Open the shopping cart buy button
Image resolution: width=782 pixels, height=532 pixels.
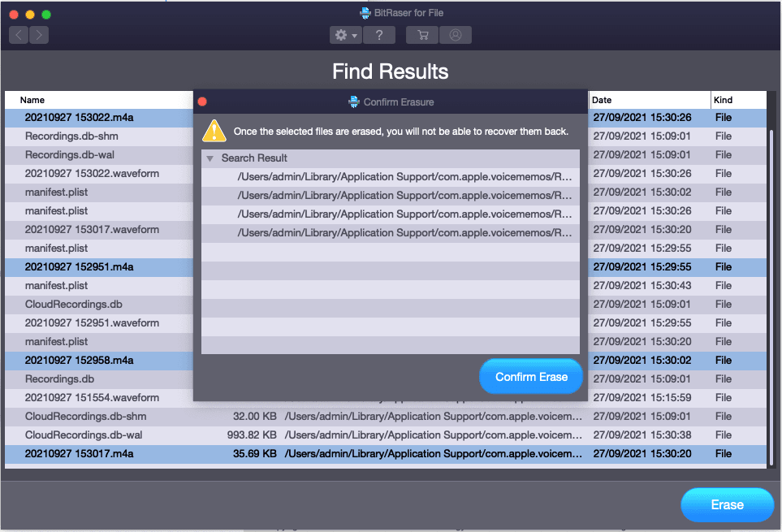tap(422, 35)
